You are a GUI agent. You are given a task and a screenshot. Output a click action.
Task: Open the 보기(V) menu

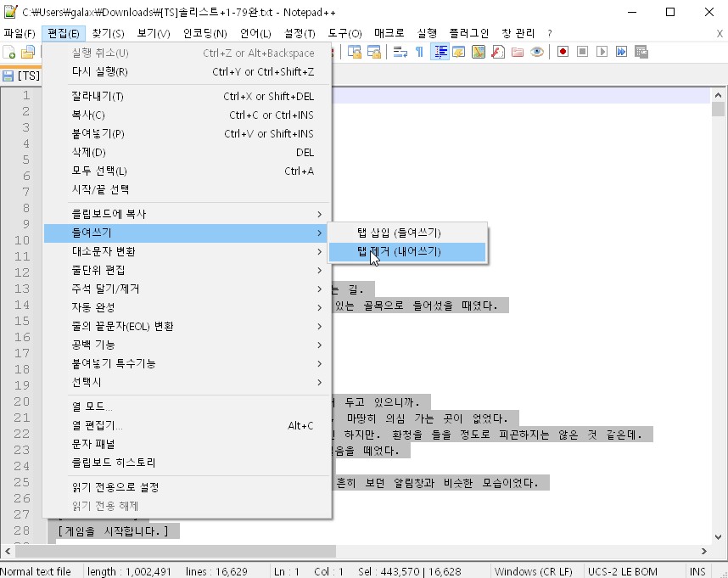154,33
